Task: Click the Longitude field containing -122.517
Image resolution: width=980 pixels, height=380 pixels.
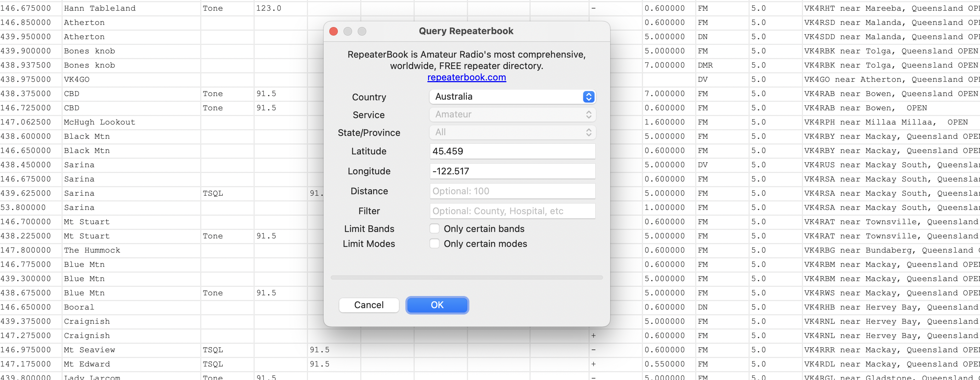Action: [512, 171]
